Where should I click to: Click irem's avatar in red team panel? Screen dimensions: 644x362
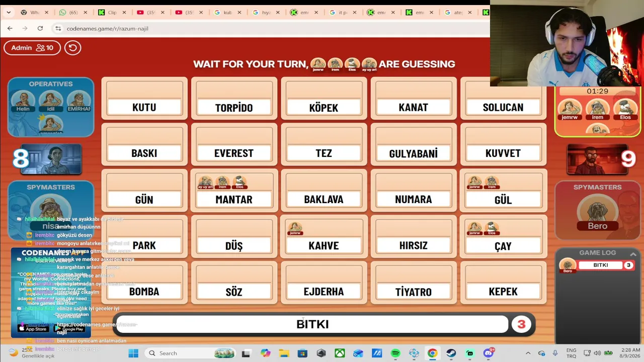click(x=597, y=110)
